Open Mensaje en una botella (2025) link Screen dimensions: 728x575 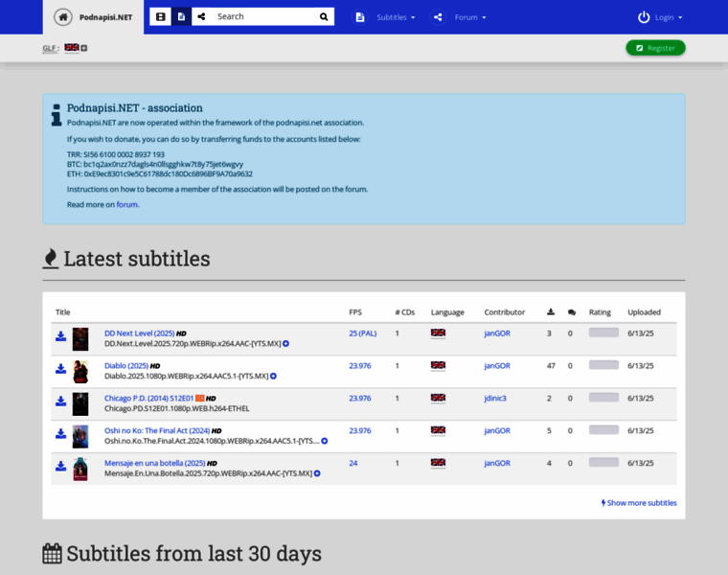click(154, 464)
